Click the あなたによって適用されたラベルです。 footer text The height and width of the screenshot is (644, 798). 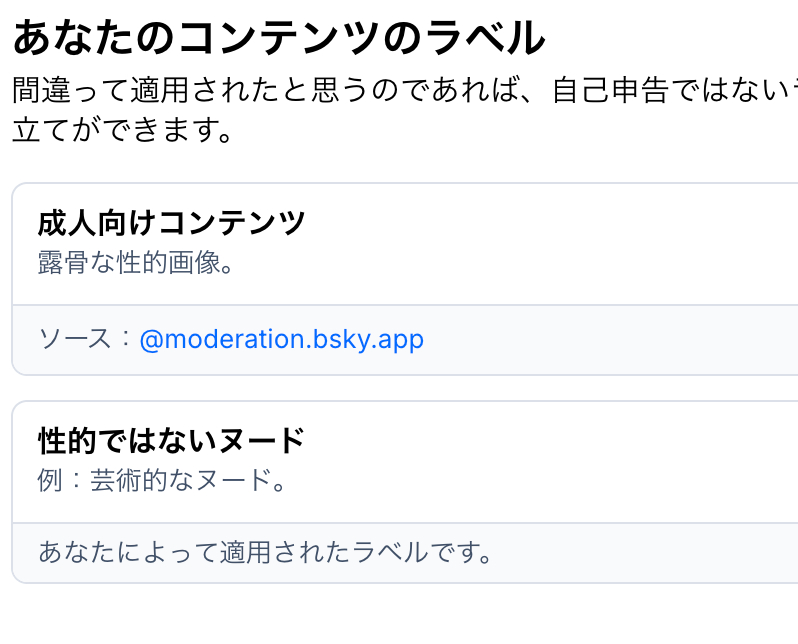click(x=266, y=551)
